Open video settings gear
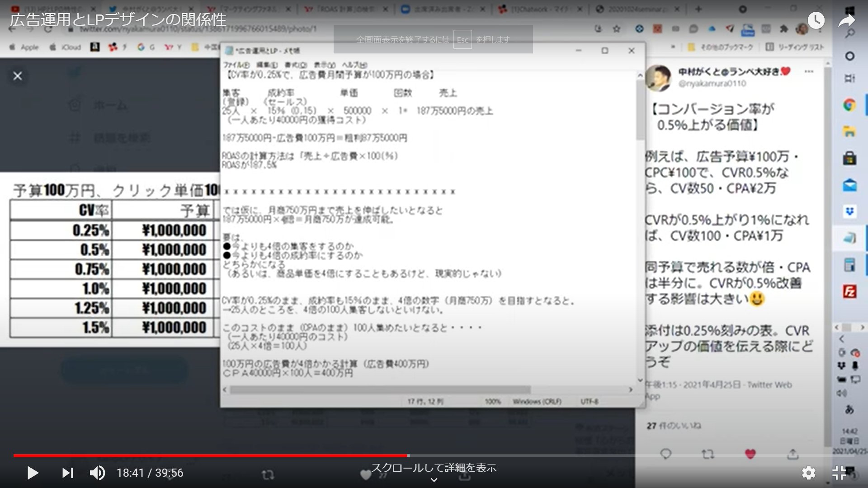Screen dimensions: 868x488 click(808, 473)
